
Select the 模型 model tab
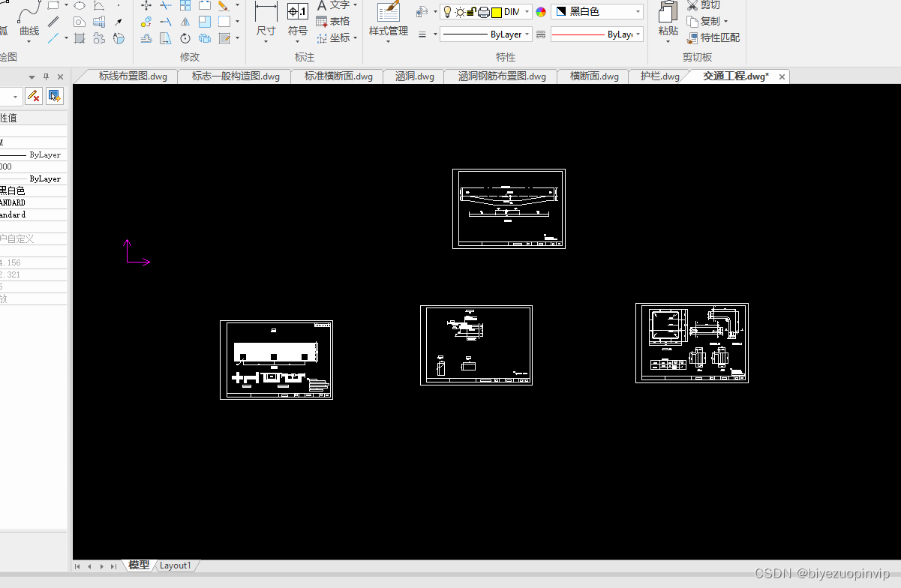(x=139, y=565)
